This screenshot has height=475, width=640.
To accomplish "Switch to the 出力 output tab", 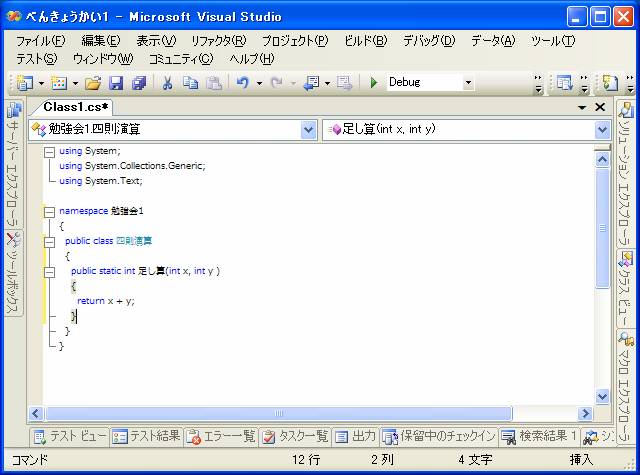I will point(355,436).
